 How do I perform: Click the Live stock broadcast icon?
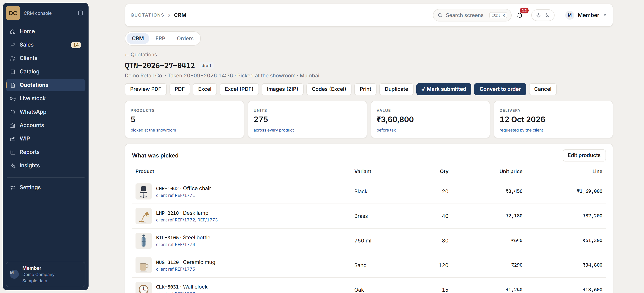(13, 98)
